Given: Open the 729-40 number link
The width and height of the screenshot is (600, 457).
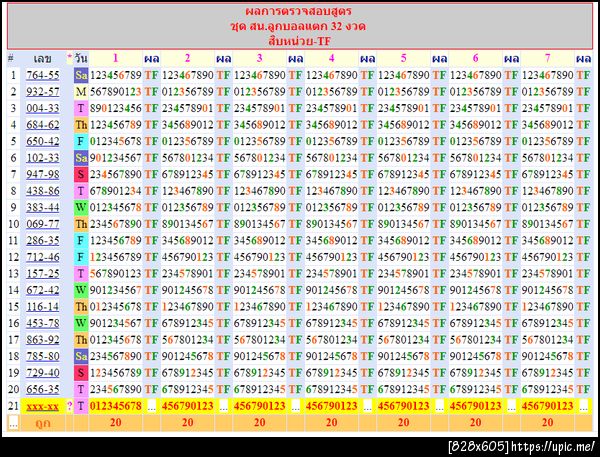Looking at the screenshot, I should coord(42,373).
